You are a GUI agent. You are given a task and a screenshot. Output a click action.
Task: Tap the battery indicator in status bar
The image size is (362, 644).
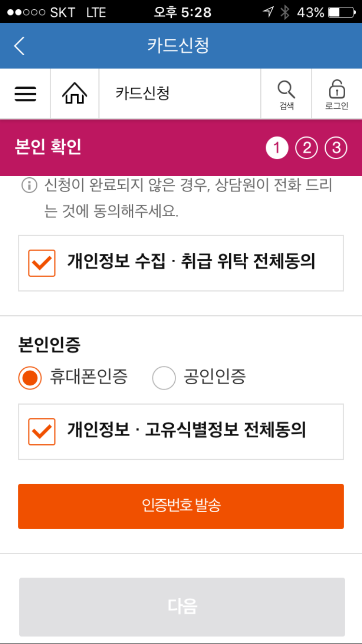coord(340,13)
